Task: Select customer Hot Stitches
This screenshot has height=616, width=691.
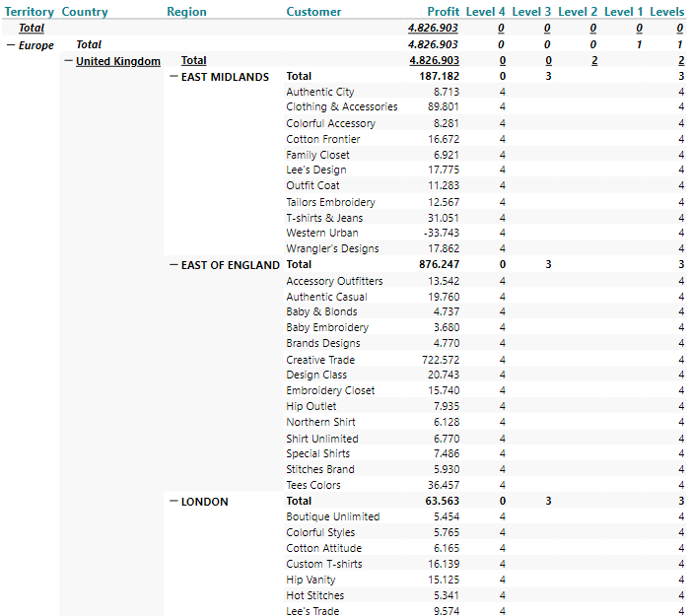Action: (x=315, y=595)
